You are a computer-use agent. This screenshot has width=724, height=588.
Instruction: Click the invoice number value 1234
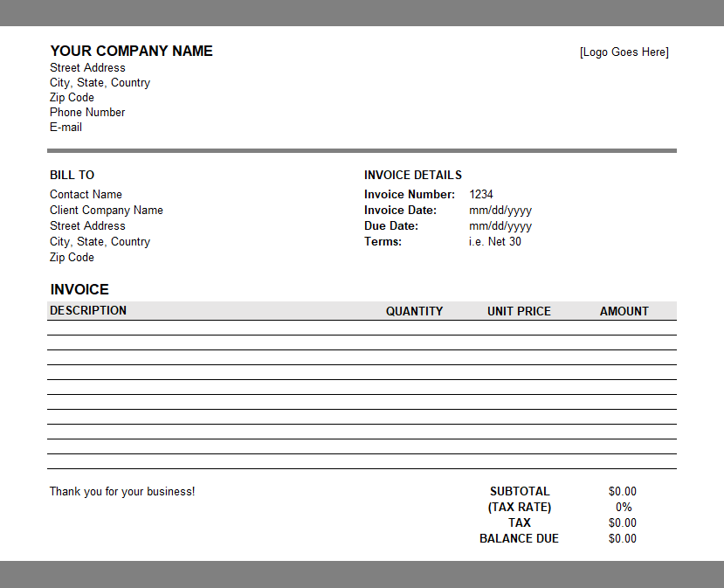[x=481, y=195]
